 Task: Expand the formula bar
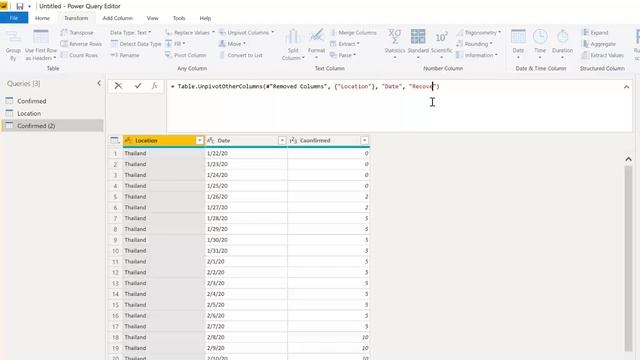pyautogui.click(x=627, y=87)
